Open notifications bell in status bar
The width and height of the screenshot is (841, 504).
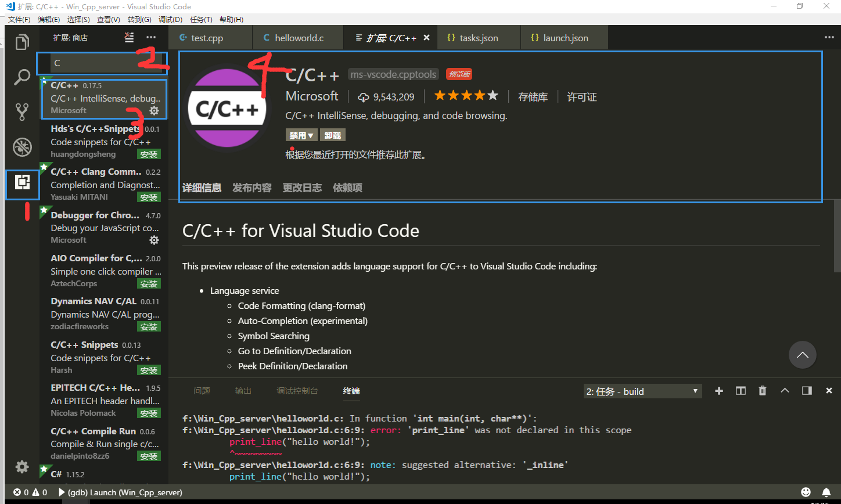pyautogui.click(x=826, y=492)
